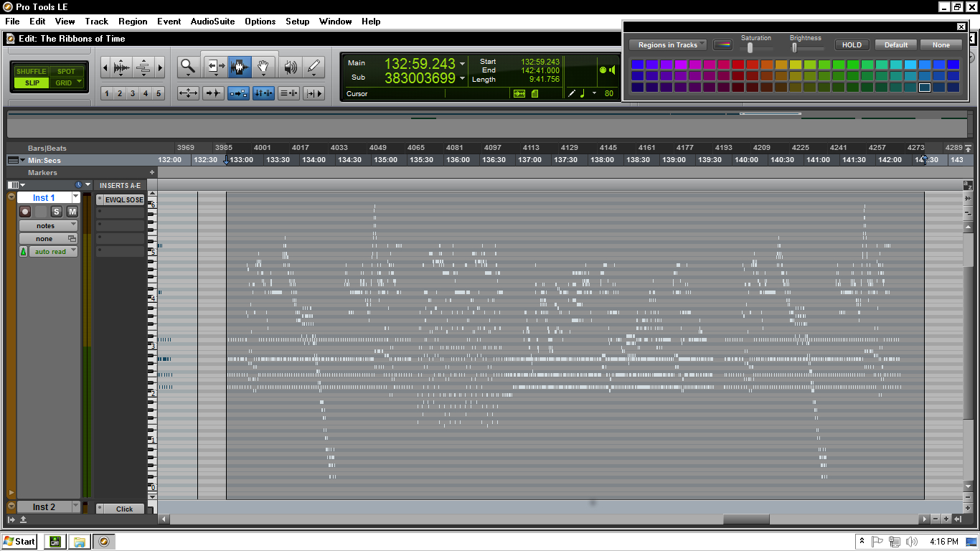Enable Shuffle edit mode
The image size is (980, 551).
pyautogui.click(x=32, y=71)
